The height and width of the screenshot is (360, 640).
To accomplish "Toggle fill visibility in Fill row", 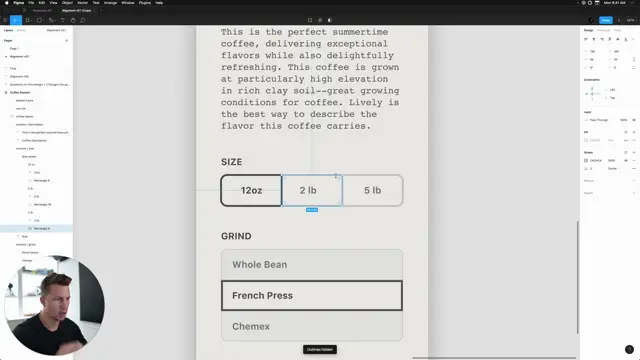I will point(626,140).
